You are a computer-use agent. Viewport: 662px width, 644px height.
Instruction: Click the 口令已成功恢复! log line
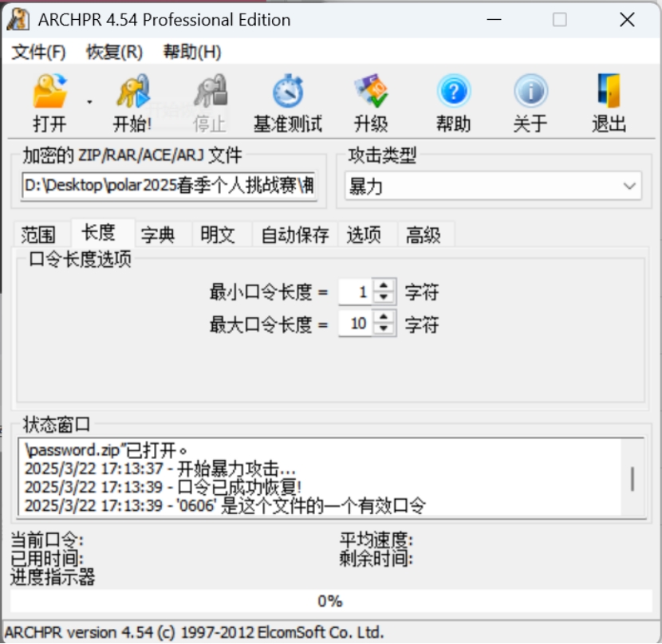(x=163, y=487)
